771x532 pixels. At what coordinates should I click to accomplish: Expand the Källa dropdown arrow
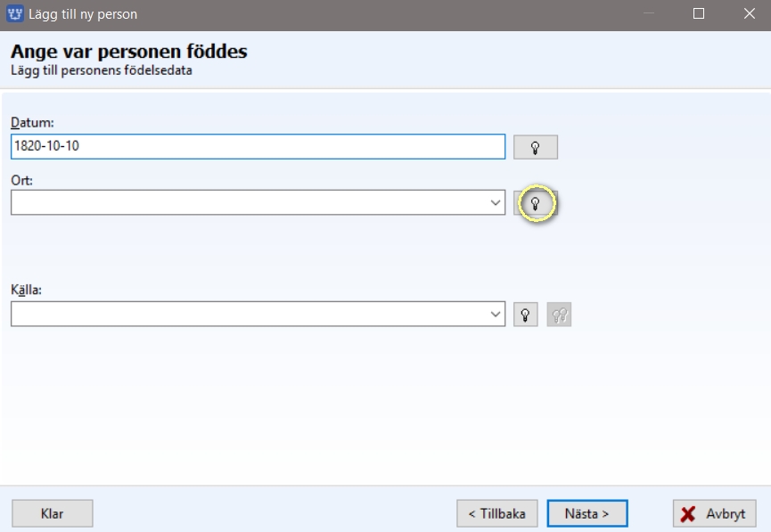pos(496,314)
